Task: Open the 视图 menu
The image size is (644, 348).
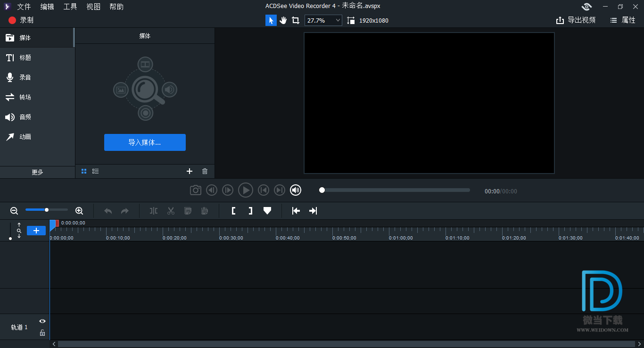Action: 93,7
